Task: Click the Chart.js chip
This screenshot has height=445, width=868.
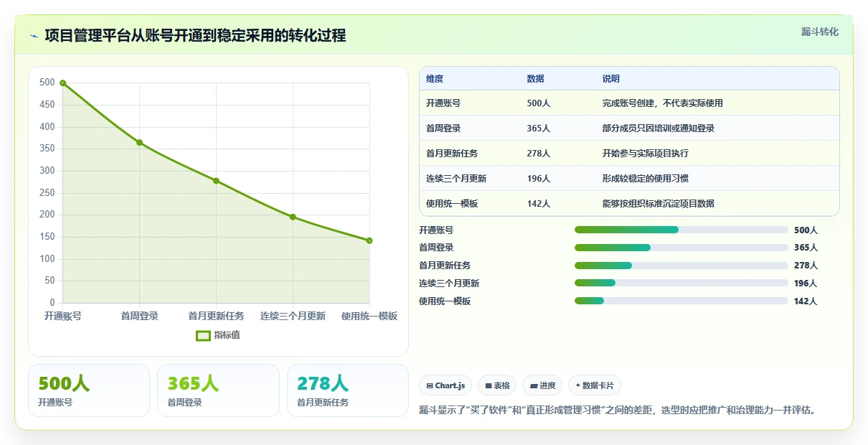Action: coord(445,385)
